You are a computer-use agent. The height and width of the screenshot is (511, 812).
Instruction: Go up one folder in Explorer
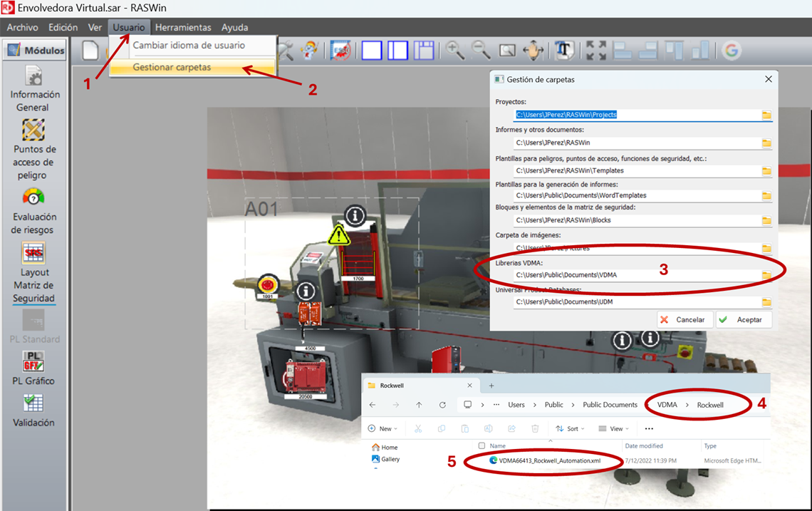pyautogui.click(x=419, y=405)
